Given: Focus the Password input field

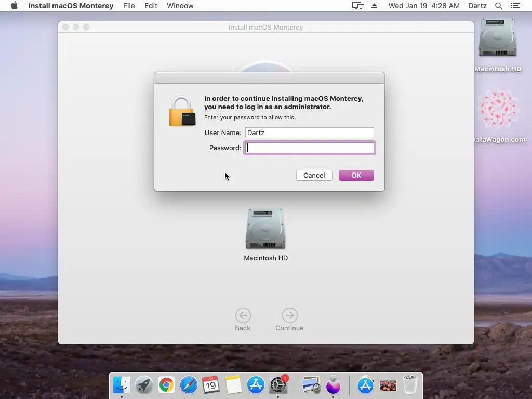Looking at the screenshot, I should point(310,148).
